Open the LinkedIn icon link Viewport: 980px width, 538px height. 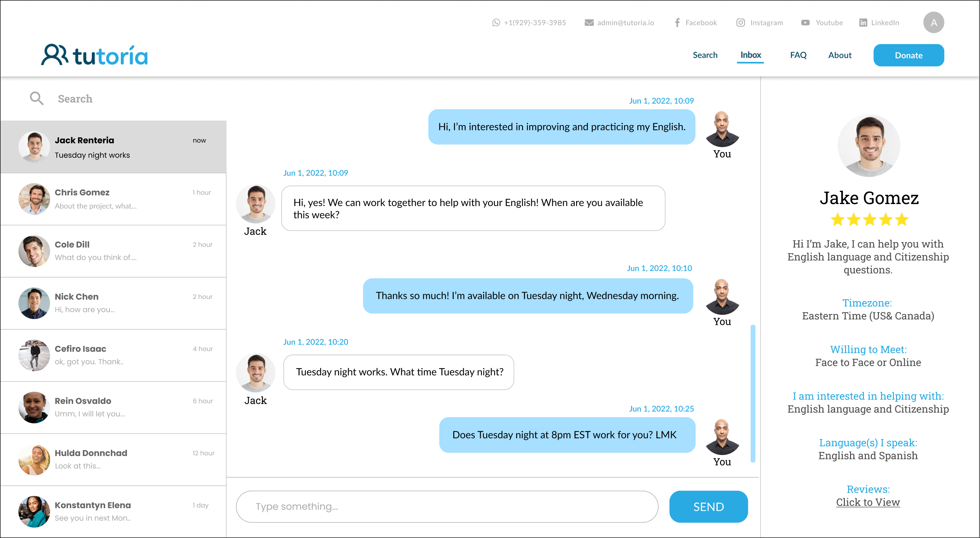(863, 22)
